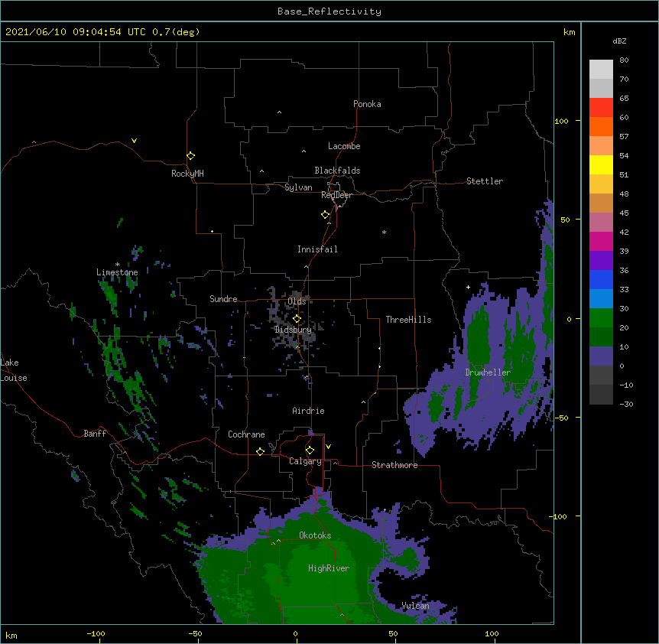Select the magenta 39-42 dBZ legend swatch
The height and width of the screenshot is (644, 659).
click(601, 241)
